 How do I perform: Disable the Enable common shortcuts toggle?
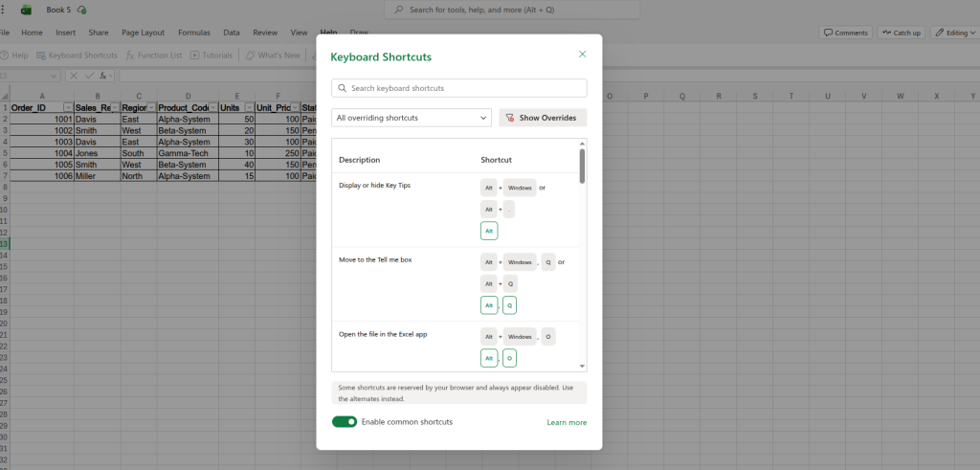click(x=344, y=422)
